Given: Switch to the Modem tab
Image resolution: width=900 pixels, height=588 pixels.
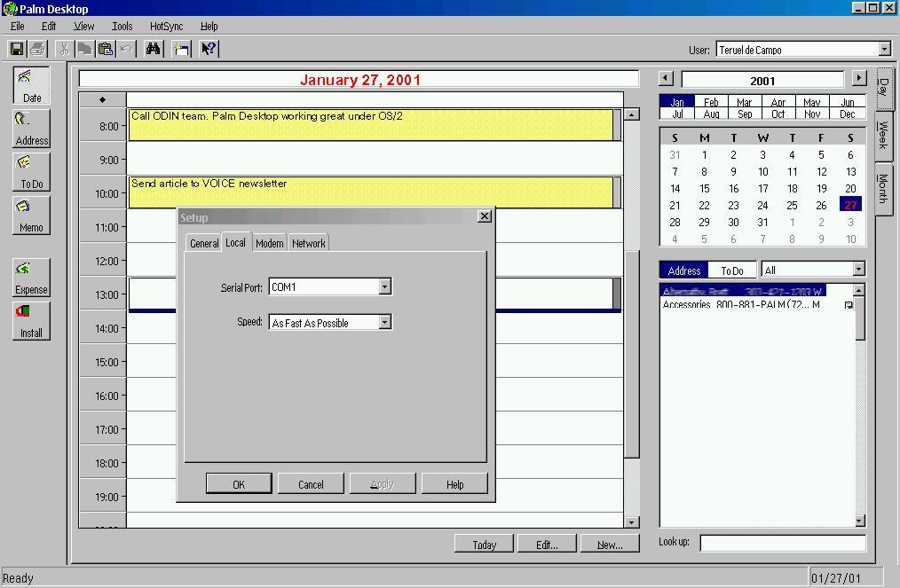Looking at the screenshot, I should (269, 243).
